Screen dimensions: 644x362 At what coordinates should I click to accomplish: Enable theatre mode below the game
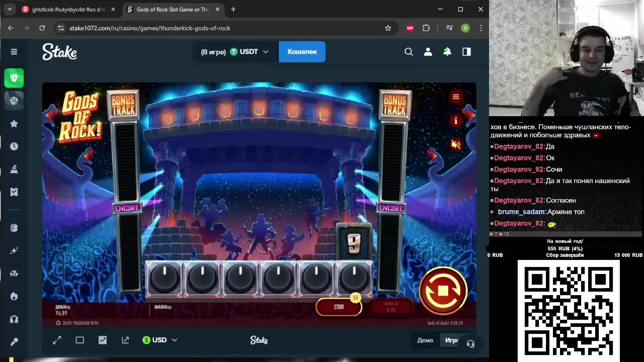(79, 340)
